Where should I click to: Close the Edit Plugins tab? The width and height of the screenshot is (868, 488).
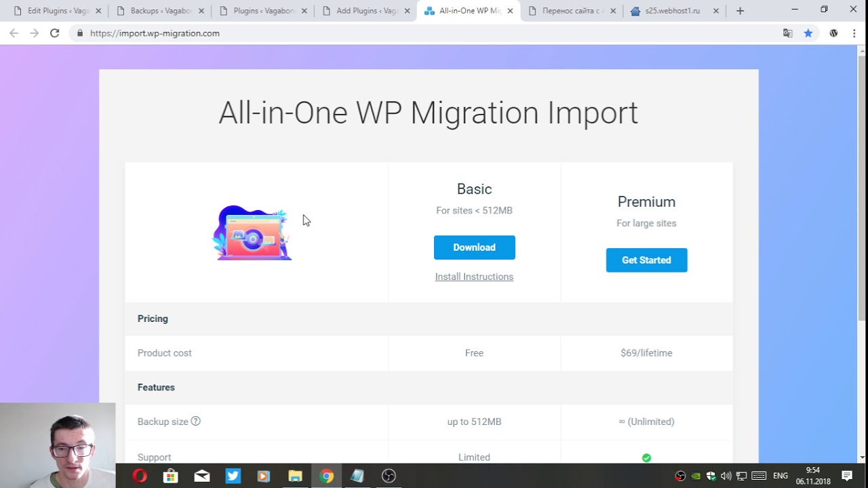(98, 11)
